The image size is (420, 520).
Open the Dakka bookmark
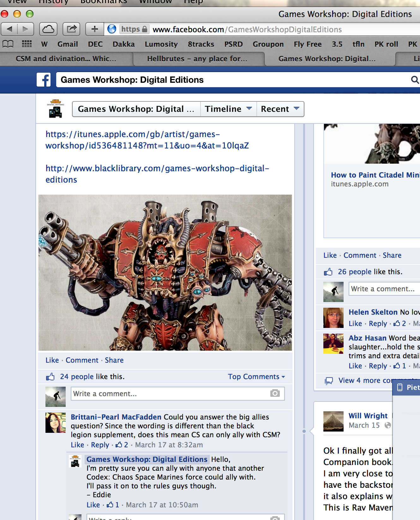click(123, 44)
